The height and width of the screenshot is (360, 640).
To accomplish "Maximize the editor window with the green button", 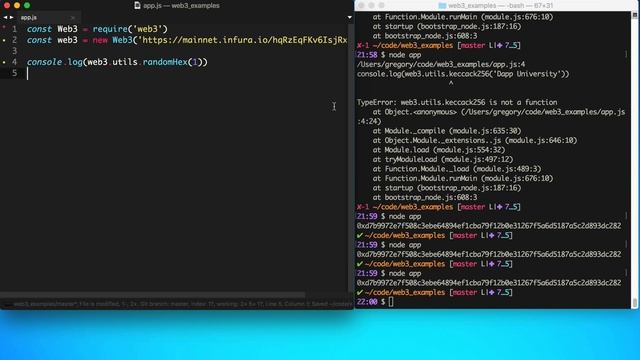I will (x=27, y=5).
